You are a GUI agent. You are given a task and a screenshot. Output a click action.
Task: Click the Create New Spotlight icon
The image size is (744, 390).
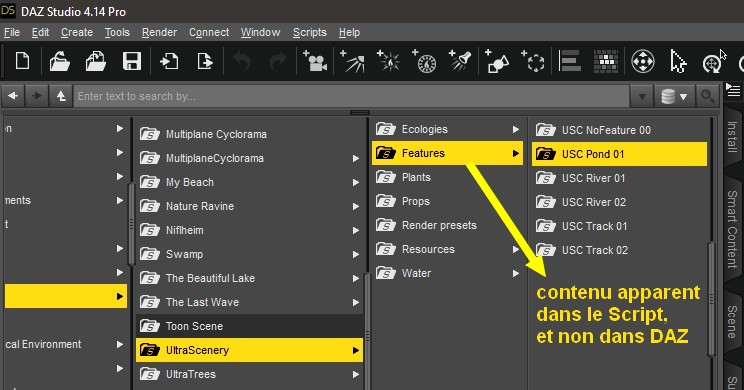pyautogui.click(x=460, y=61)
